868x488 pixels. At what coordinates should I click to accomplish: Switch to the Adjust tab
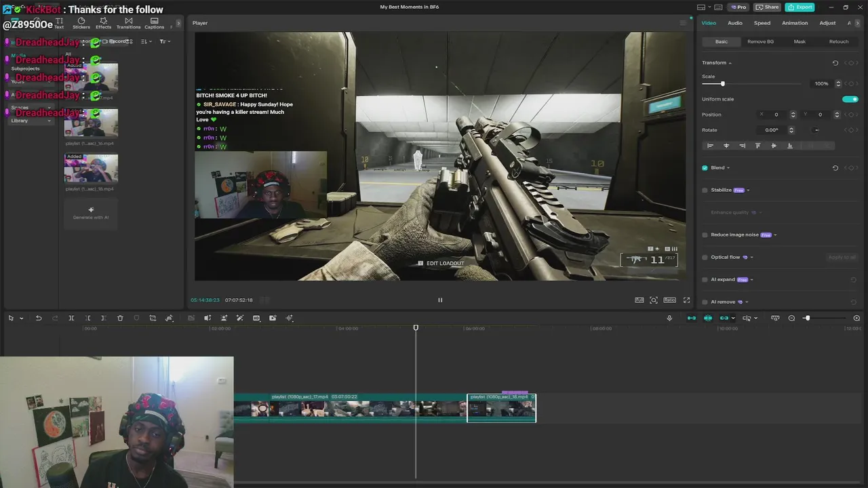point(827,23)
